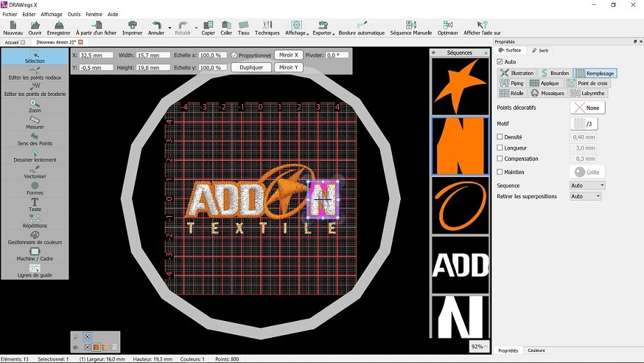
Task: Select the Editer les points nodaux tool
Action: tap(35, 72)
